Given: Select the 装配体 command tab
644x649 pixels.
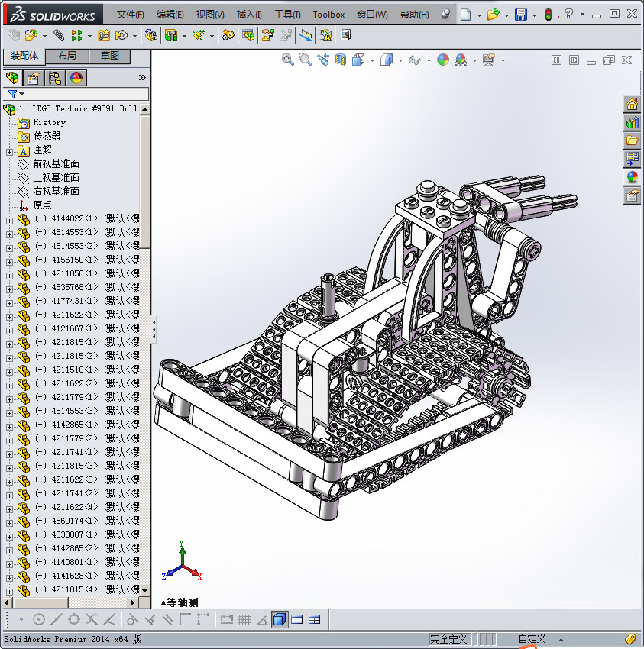Looking at the screenshot, I should pos(24,56).
